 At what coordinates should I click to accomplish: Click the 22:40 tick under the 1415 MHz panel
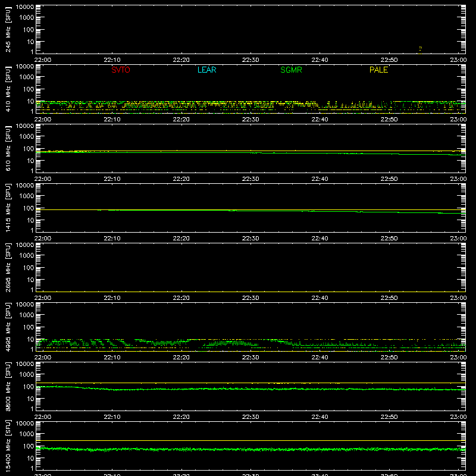click(320, 239)
